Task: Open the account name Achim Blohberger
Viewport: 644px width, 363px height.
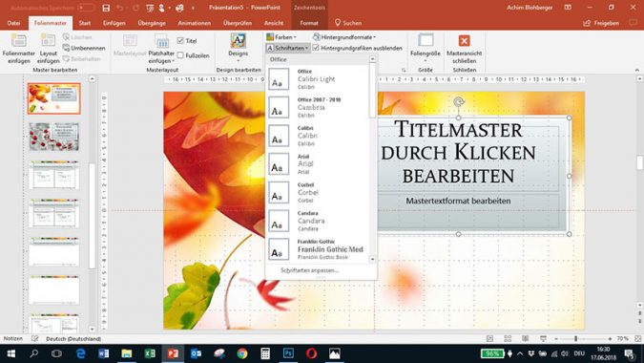Action: pos(530,8)
